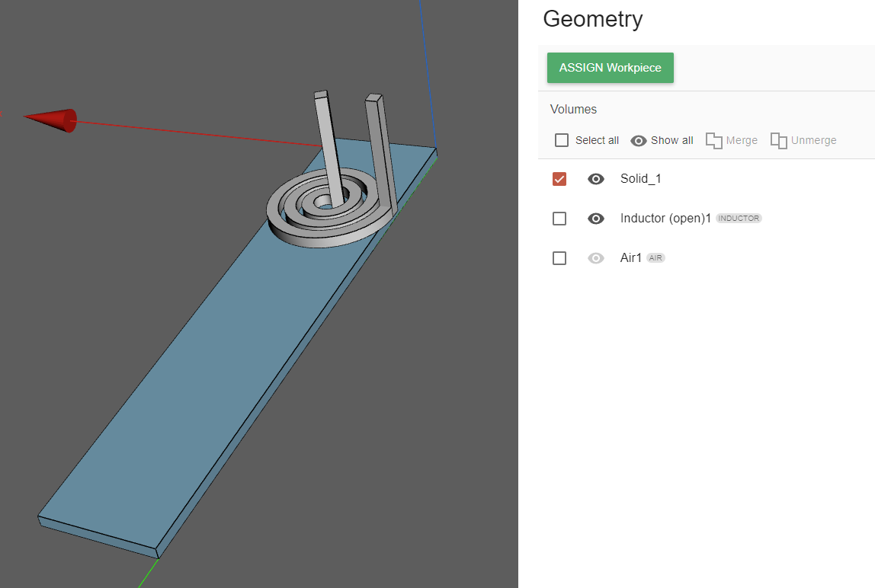Select the Inductor (open)1 volume label
This screenshot has height=588, width=875.
tap(665, 219)
